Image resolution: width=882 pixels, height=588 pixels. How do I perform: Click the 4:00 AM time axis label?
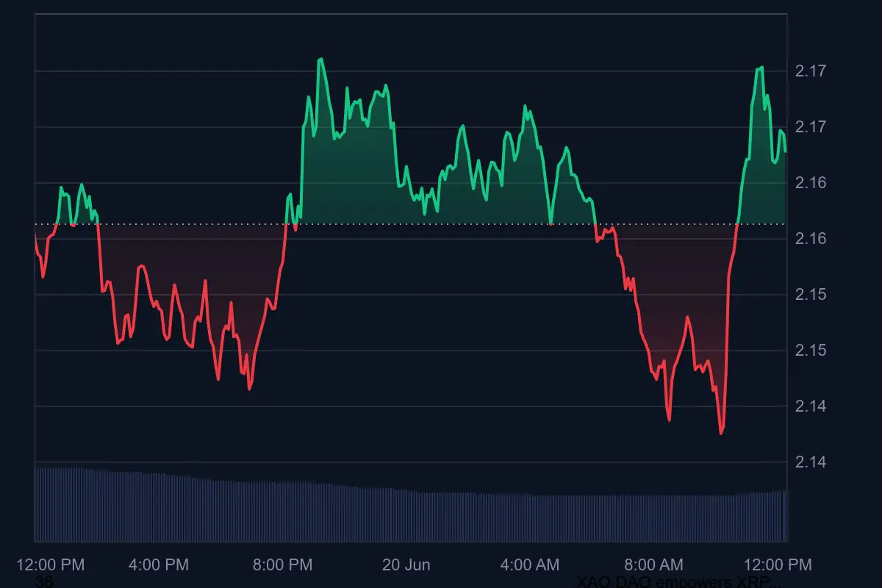pos(529,564)
